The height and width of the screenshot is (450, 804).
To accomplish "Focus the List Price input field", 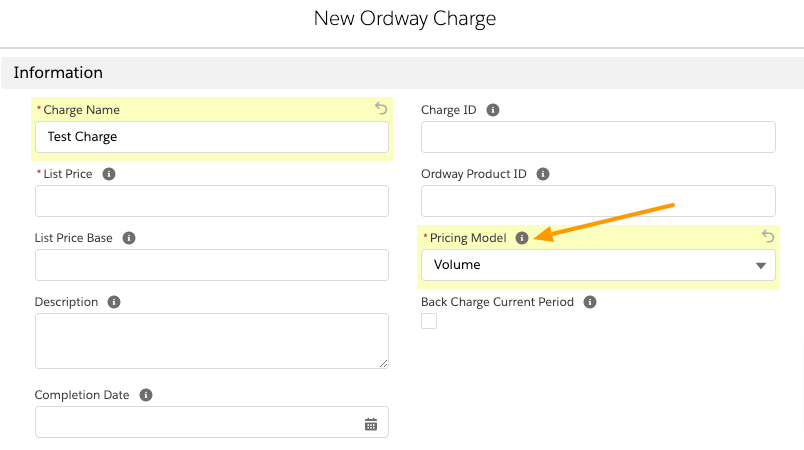I will tap(212, 201).
